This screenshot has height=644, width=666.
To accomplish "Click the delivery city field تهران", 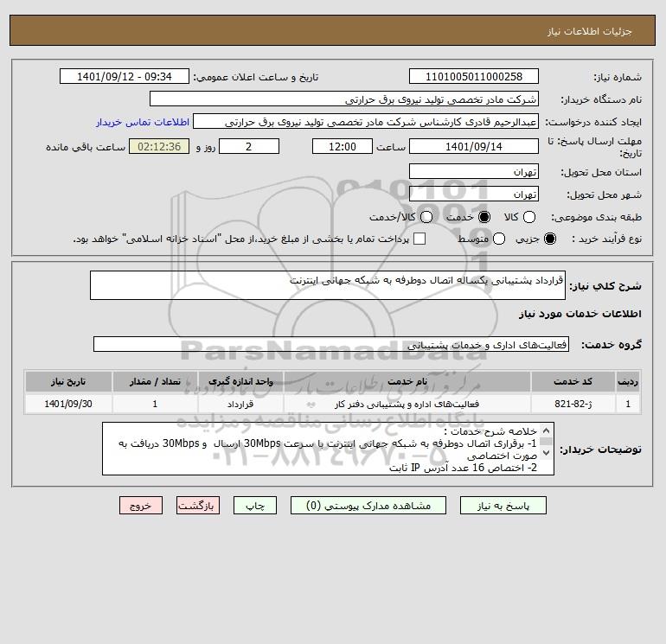I will pyautogui.click(x=474, y=194).
